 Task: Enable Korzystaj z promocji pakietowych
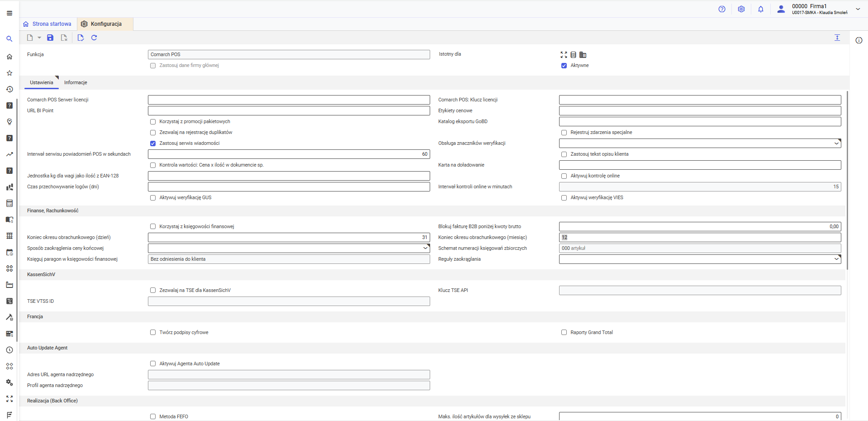tap(153, 122)
